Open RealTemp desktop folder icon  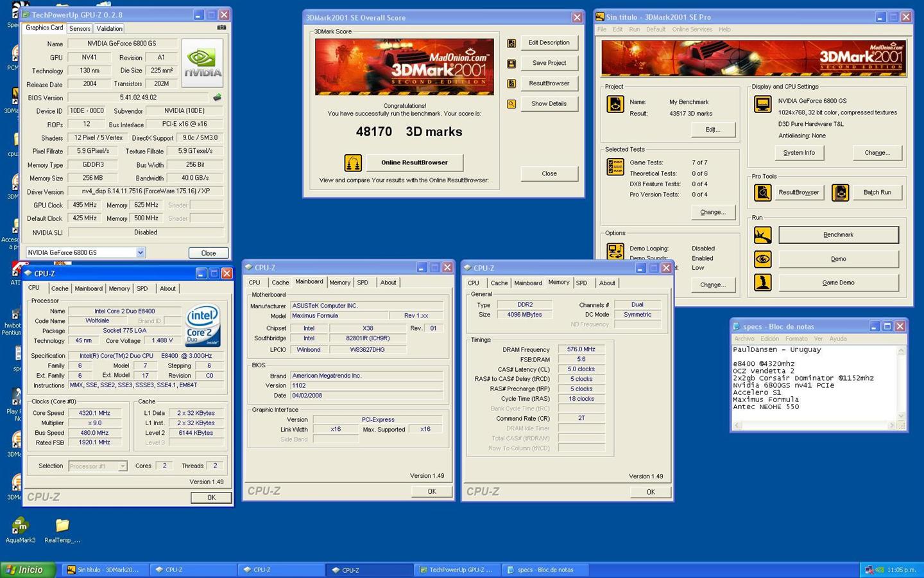(62, 530)
